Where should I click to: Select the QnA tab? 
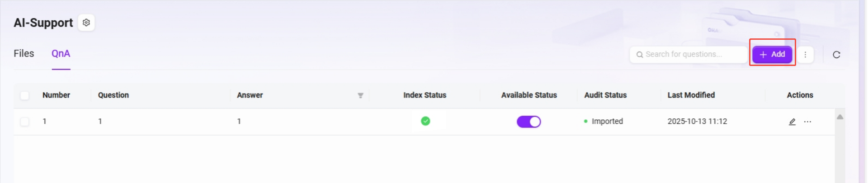61,54
